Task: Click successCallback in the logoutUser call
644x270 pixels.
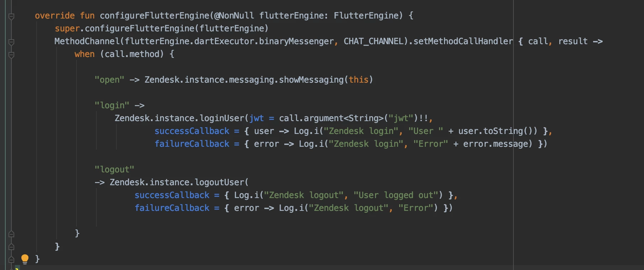Action: pos(172,195)
